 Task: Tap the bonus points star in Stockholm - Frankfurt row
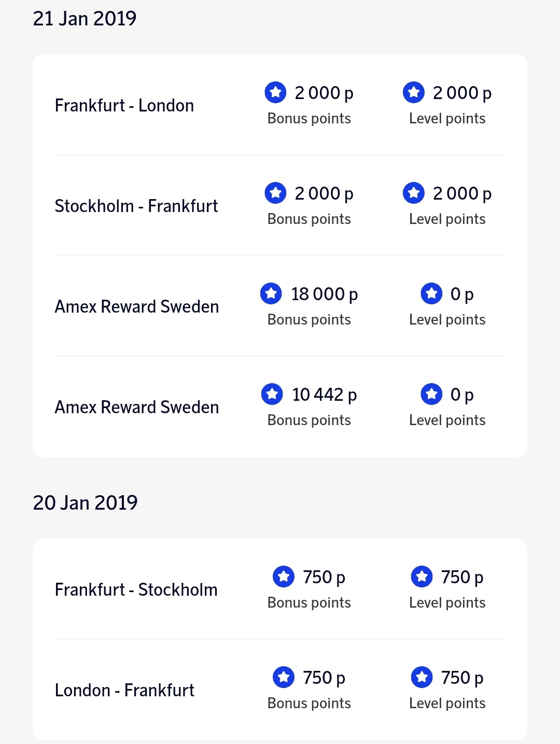coord(275,193)
